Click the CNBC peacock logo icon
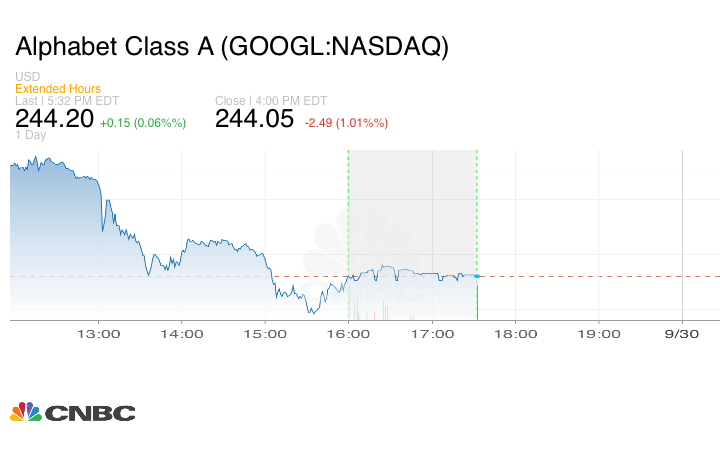Image resolution: width=720 pixels, height=450 pixels. (25, 411)
